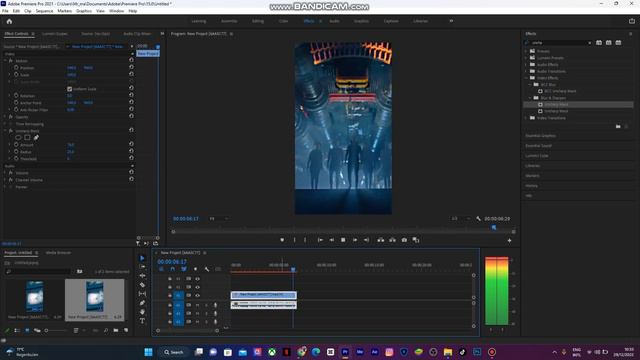The image size is (640, 360).
Task: Open the timeline display settings wrench
Action: point(207,269)
